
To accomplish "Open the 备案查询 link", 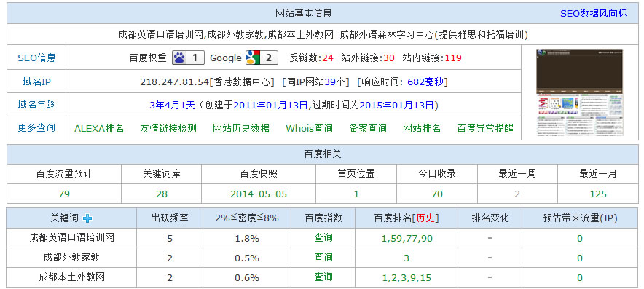I will [x=368, y=129].
